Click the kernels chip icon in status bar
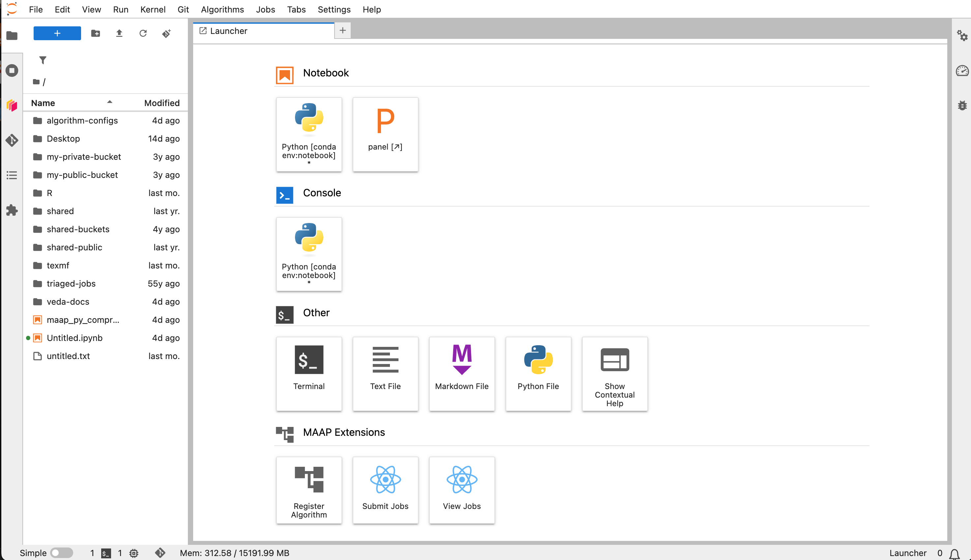The width and height of the screenshot is (971, 560). coord(133,553)
